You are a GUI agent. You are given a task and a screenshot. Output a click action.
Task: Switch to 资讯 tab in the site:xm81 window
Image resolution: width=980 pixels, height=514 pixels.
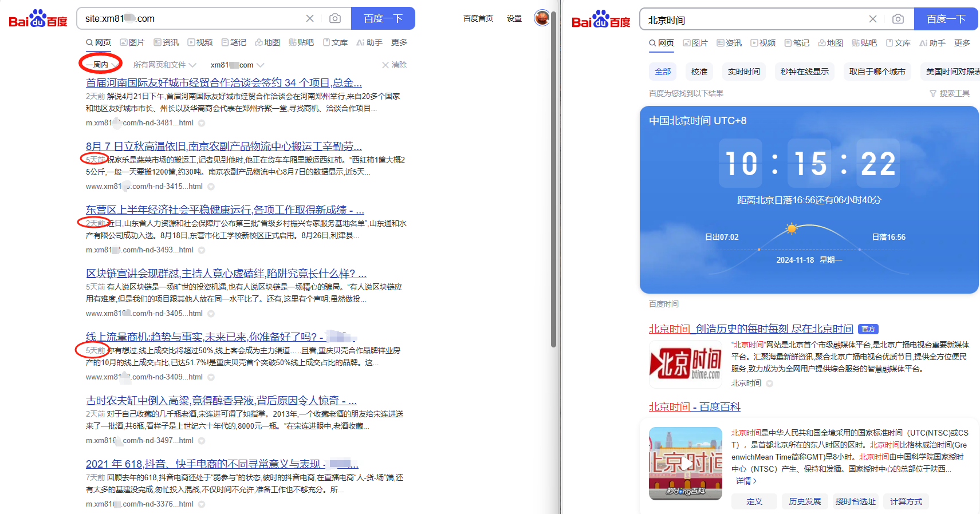[x=166, y=42]
